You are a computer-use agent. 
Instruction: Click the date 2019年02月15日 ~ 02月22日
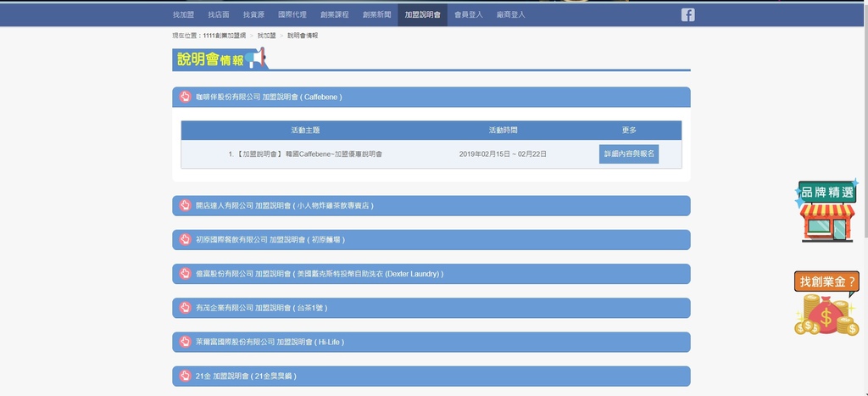[x=503, y=154]
